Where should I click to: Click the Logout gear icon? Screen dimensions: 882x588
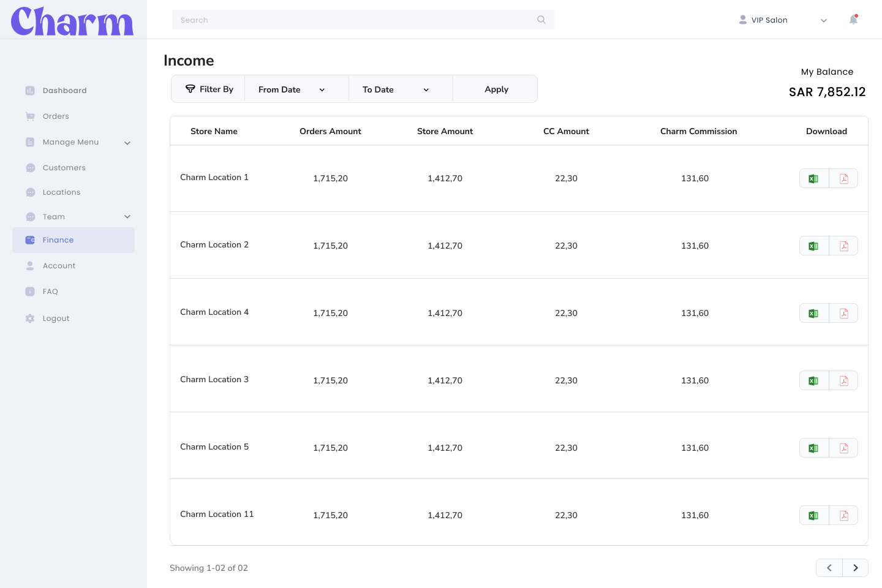(x=30, y=318)
